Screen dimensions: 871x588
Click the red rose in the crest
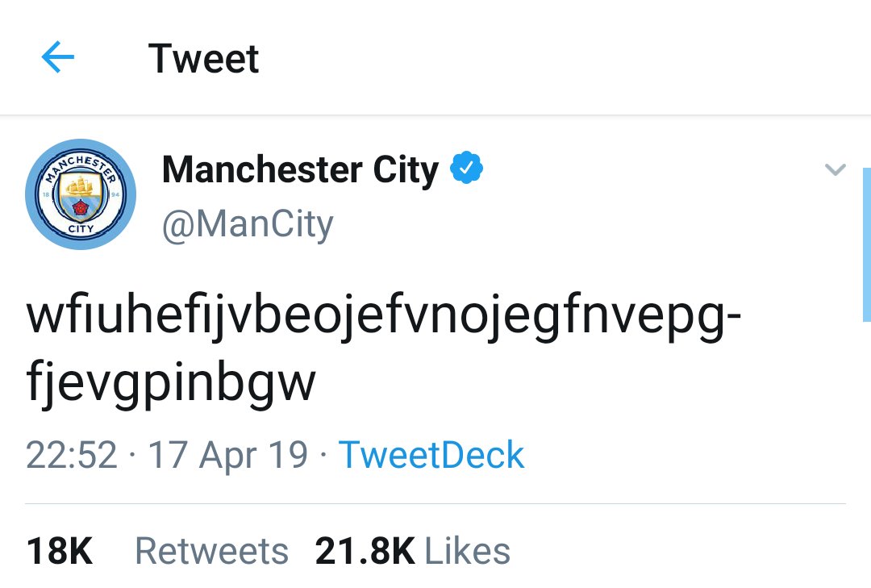coord(81,210)
